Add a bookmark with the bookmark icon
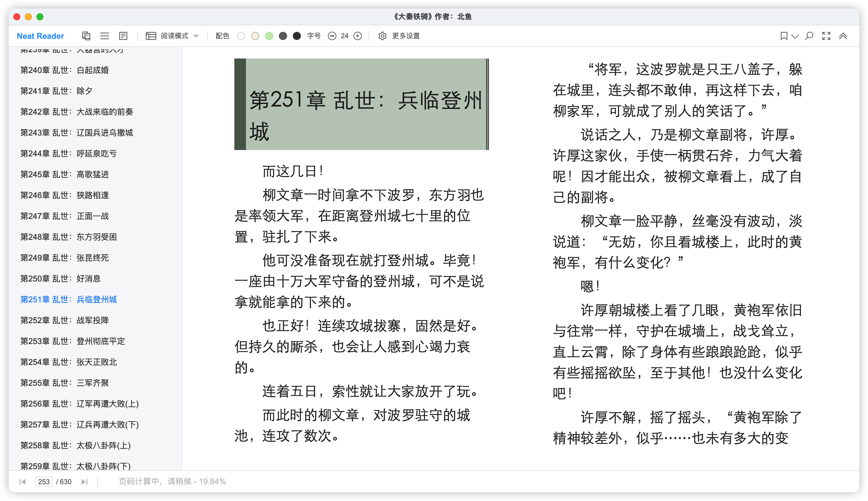This screenshot has width=868, height=501. (784, 36)
